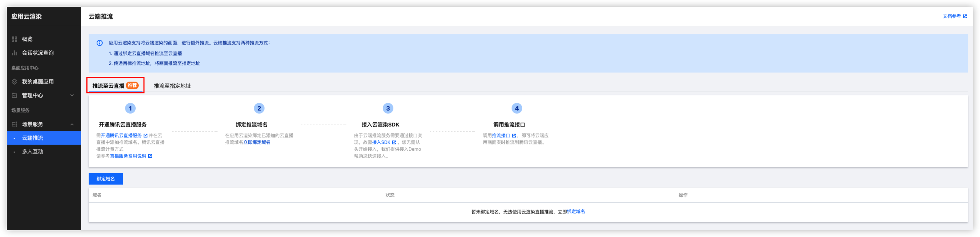Viewport: 980px width, 237px height.
Task: Open the 接入SDK link in step 3
Action: tap(381, 142)
